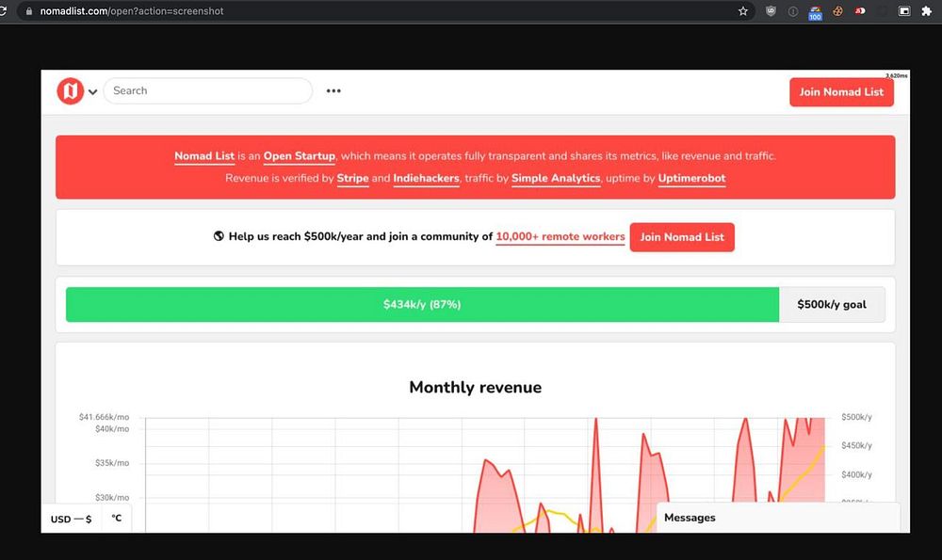942x560 pixels.
Task: Reload the page with refresh icon
Action: click(3, 10)
